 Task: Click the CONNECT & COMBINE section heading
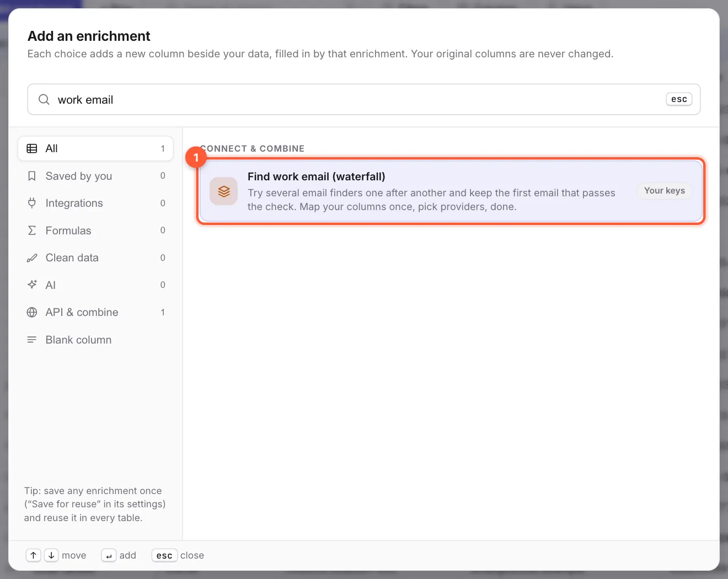[x=252, y=148]
